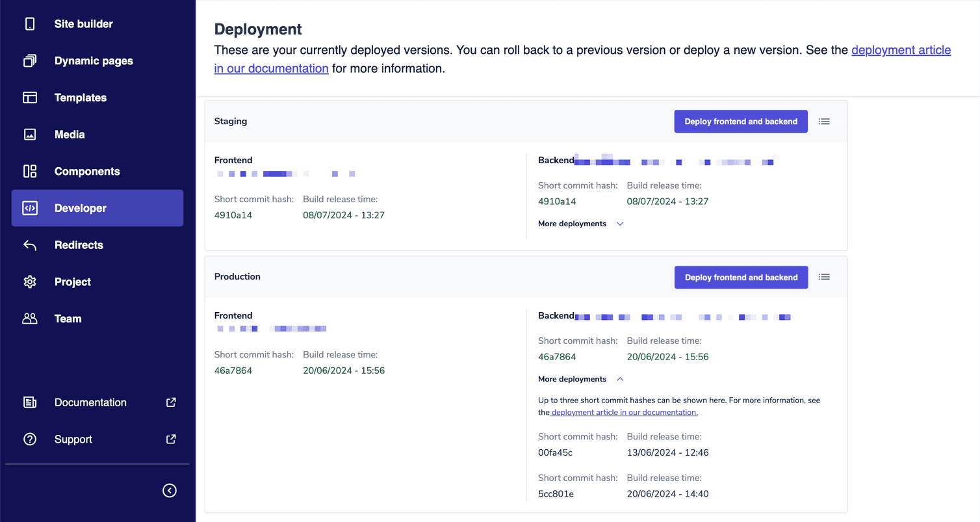This screenshot has width=980, height=522.
Task: Open the deployment article documentation link
Action: (901, 49)
